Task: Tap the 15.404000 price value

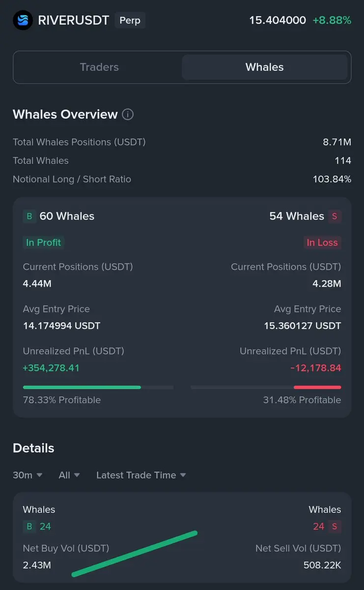Action: 277,20
